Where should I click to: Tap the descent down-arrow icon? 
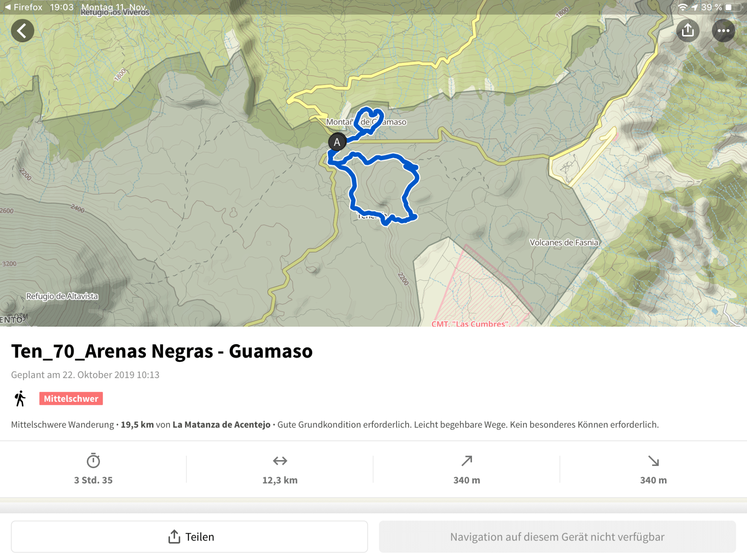coord(653,461)
